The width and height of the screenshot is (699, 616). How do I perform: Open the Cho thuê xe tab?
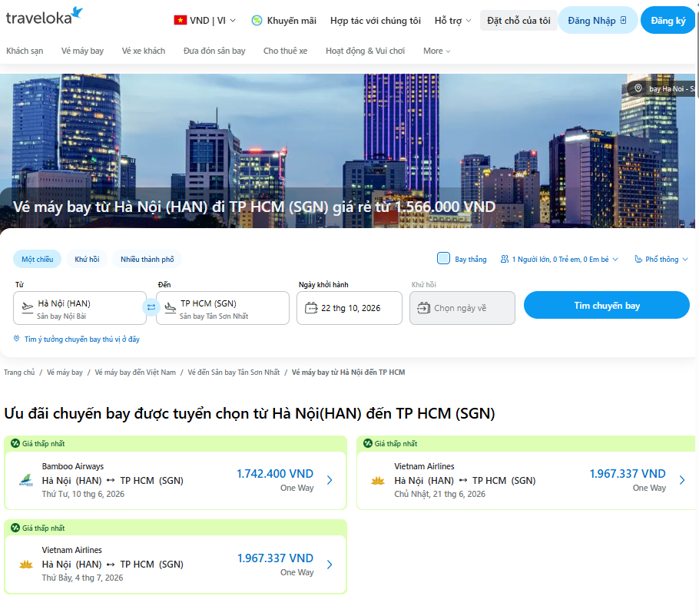point(285,51)
